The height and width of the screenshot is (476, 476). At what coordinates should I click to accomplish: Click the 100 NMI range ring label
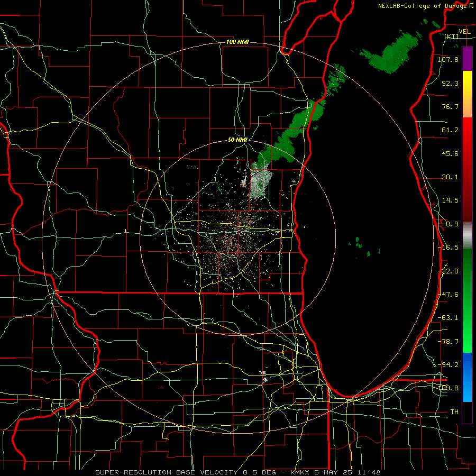click(x=237, y=42)
